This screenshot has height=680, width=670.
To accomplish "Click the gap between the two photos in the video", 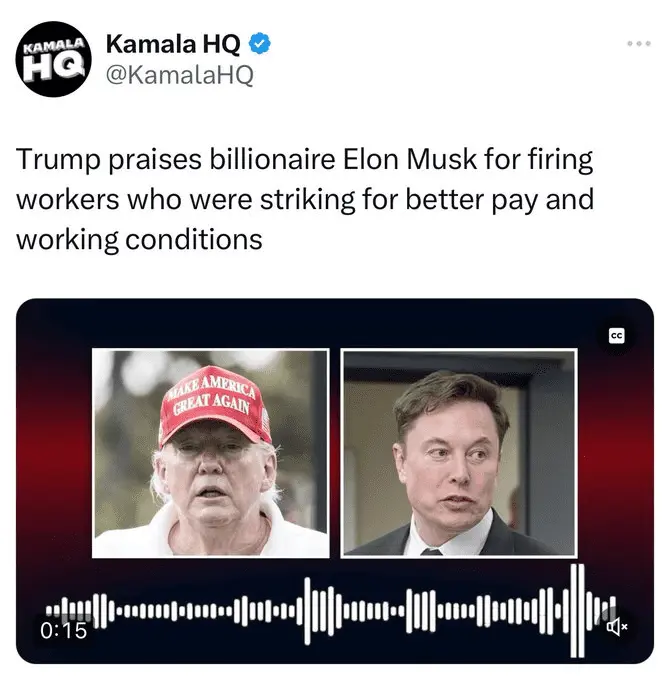I will 335,453.
